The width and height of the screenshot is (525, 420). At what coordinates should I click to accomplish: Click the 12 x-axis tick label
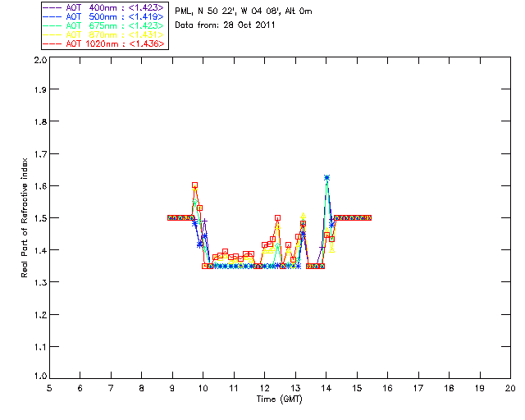coord(264,388)
